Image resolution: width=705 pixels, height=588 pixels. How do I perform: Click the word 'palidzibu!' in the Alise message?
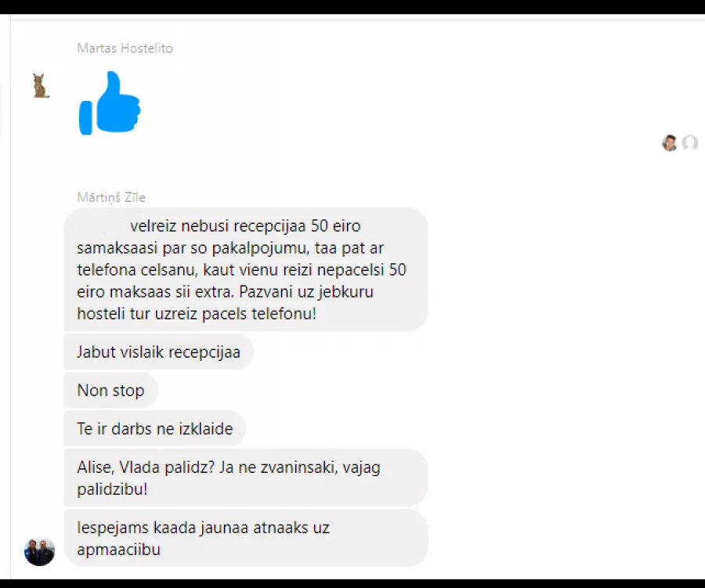(x=112, y=489)
